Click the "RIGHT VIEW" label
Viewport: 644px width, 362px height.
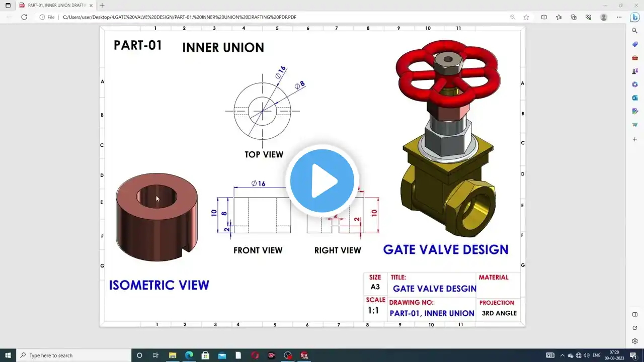pyautogui.click(x=338, y=250)
